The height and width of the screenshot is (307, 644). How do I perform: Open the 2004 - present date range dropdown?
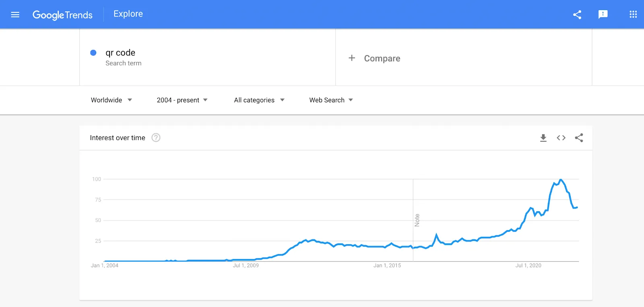pyautogui.click(x=182, y=100)
